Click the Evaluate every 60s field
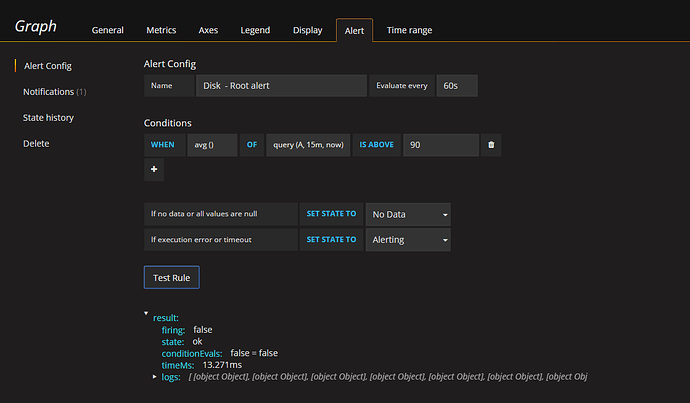The width and height of the screenshot is (690, 403). point(457,86)
